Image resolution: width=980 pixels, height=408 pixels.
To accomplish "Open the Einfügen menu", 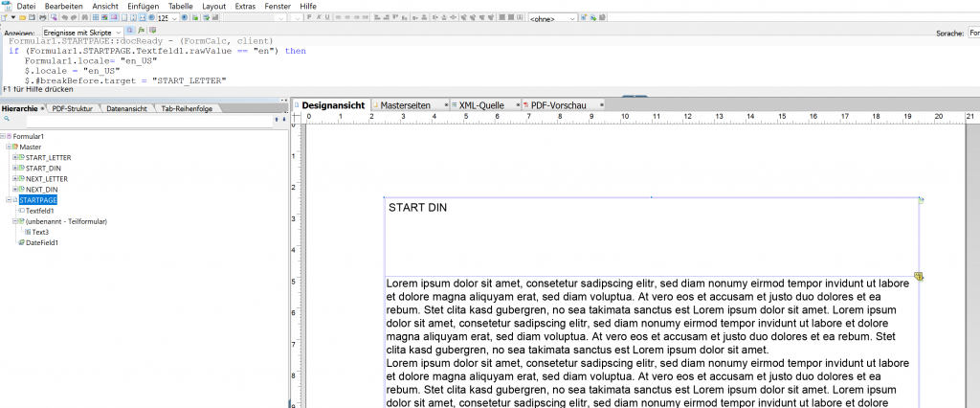I will (x=143, y=6).
